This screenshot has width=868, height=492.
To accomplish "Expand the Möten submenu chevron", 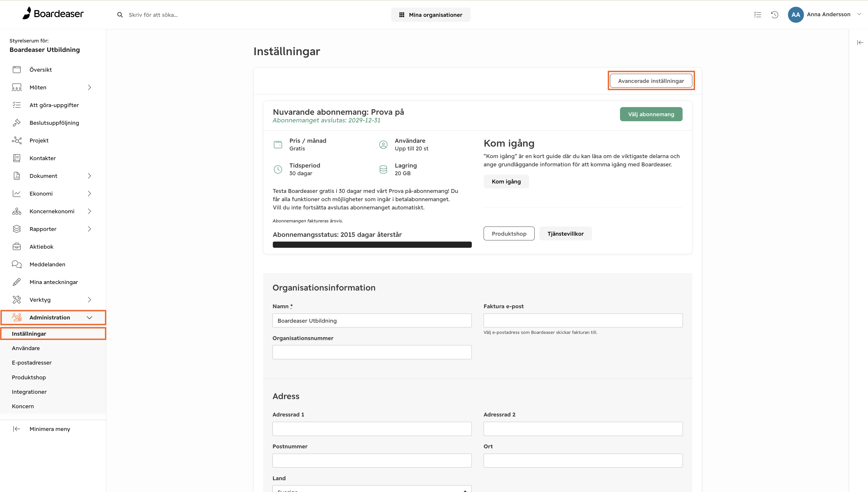I will click(x=89, y=87).
